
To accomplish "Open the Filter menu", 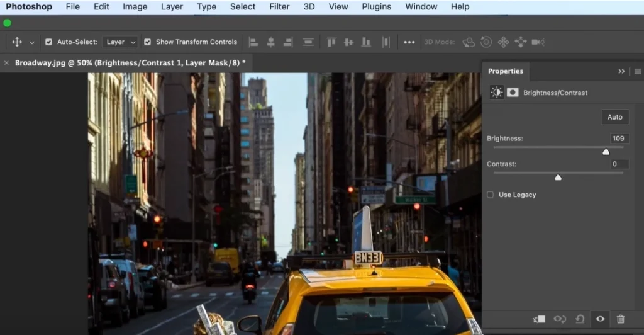I will click(279, 7).
